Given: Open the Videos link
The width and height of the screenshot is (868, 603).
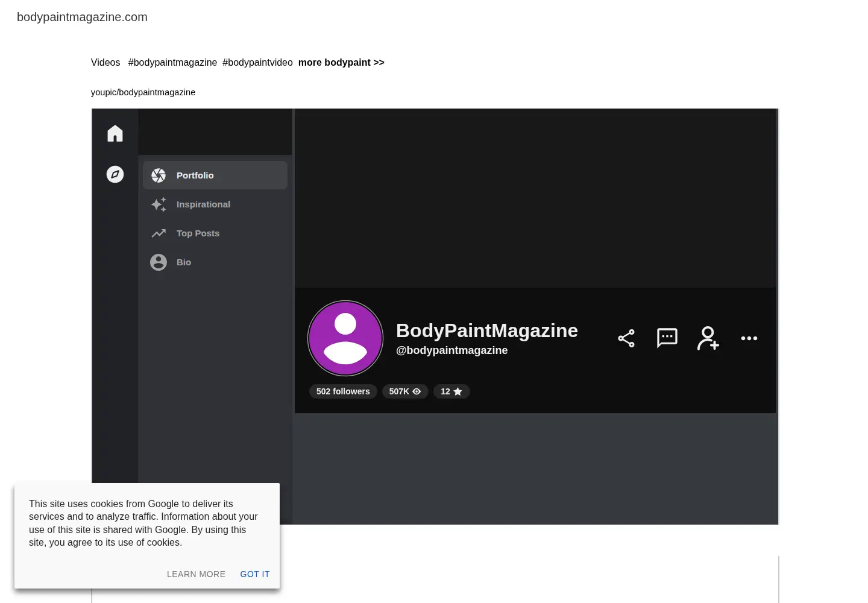Looking at the screenshot, I should 105,62.
